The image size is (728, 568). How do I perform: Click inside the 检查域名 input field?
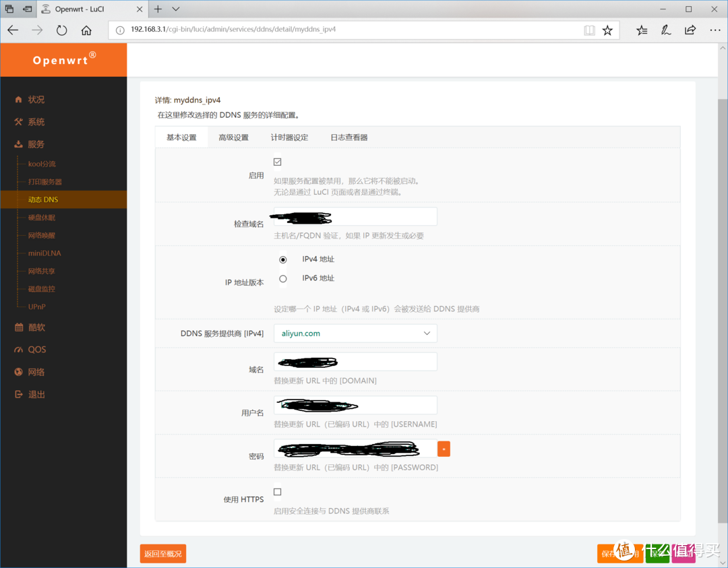(x=354, y=216)
